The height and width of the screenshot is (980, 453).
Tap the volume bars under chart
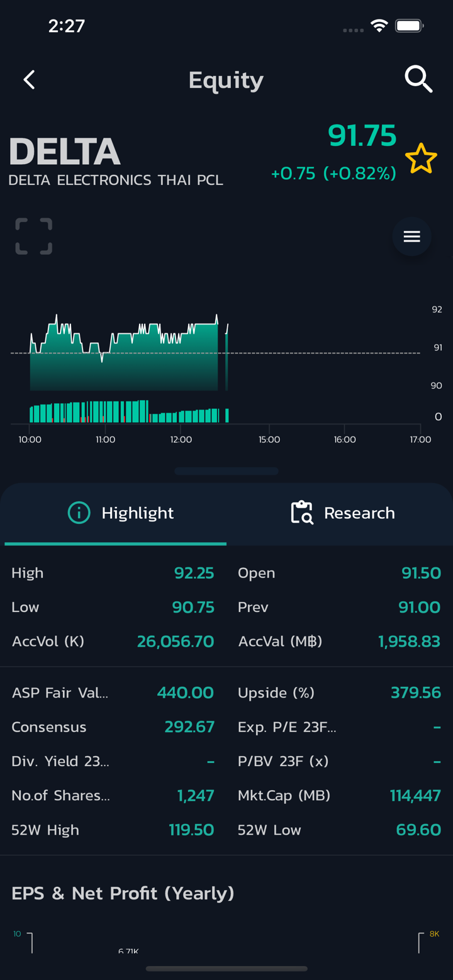(x=126, y=412)
